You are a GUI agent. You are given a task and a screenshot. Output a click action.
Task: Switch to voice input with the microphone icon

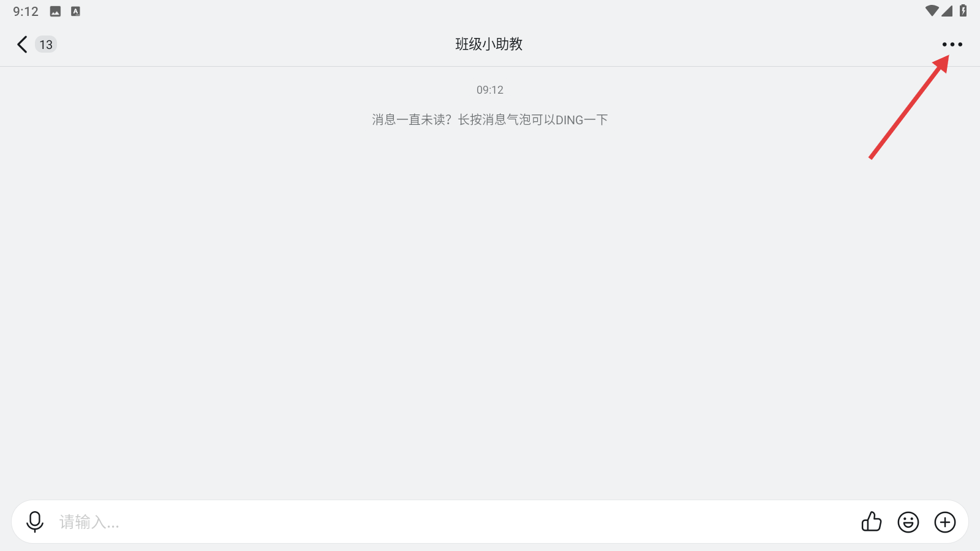(x=35, y=522)
